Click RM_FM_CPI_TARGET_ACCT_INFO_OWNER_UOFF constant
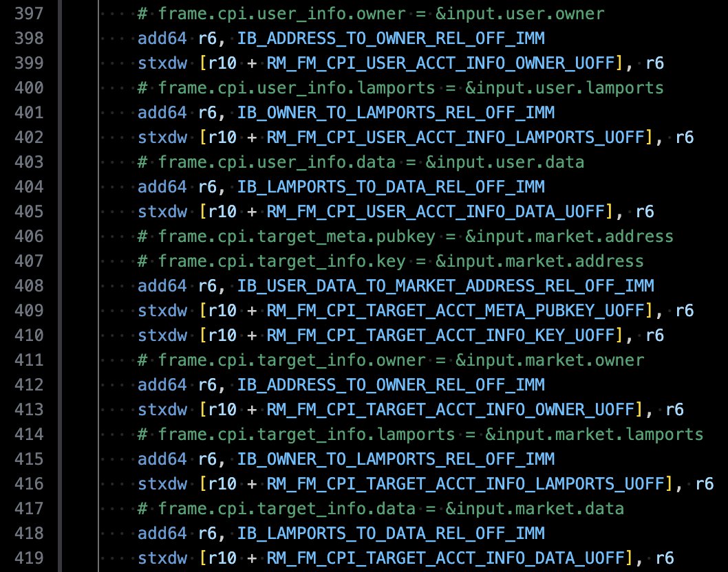728x572 pixels. (x=451, y=410)
